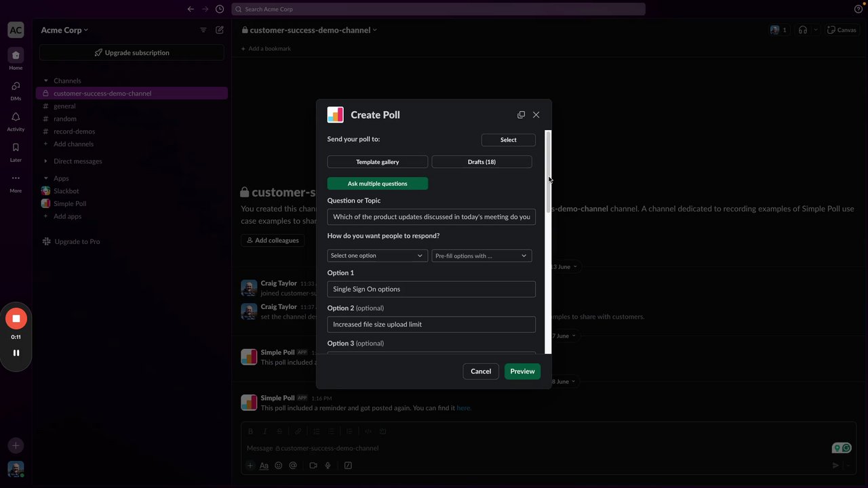Click Add channels
868x488 pixels.
click(x=73, y=144)
